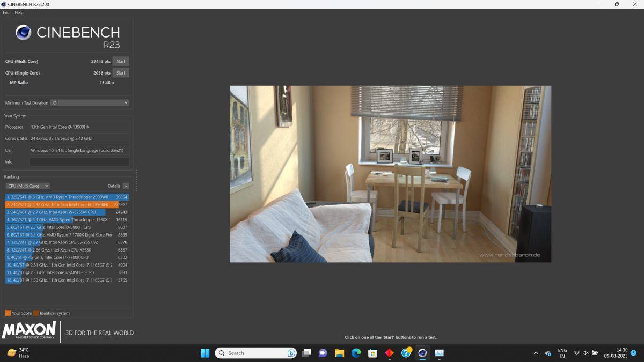Open the CPU (Multi Core) ranking dropdown
Screen dimensions: 644x362
(27, 186)
